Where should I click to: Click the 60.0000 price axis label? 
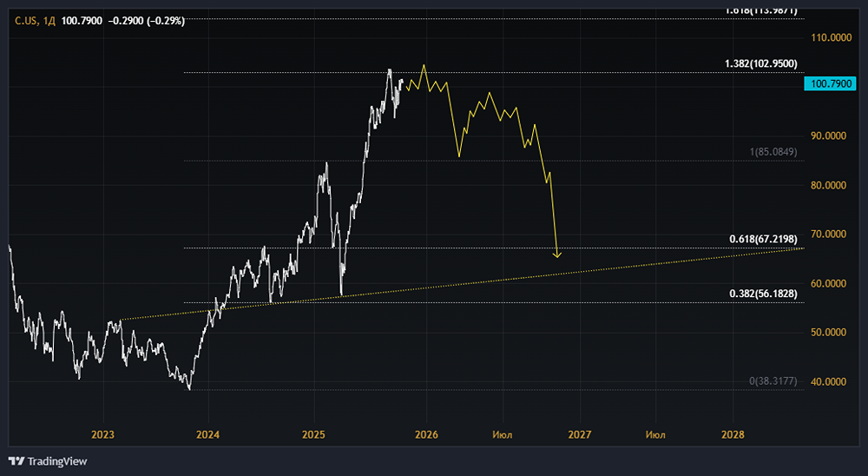pos(829,283)
